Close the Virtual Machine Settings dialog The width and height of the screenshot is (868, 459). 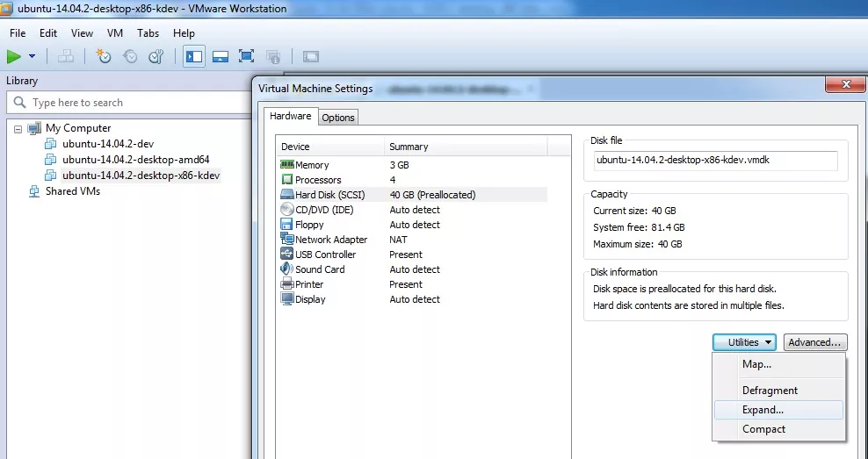point(845,84)
